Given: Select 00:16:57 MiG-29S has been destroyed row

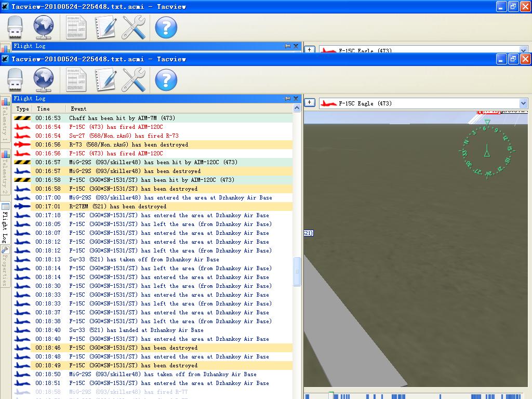Looking at the screenshot, I should click(153, 171).
